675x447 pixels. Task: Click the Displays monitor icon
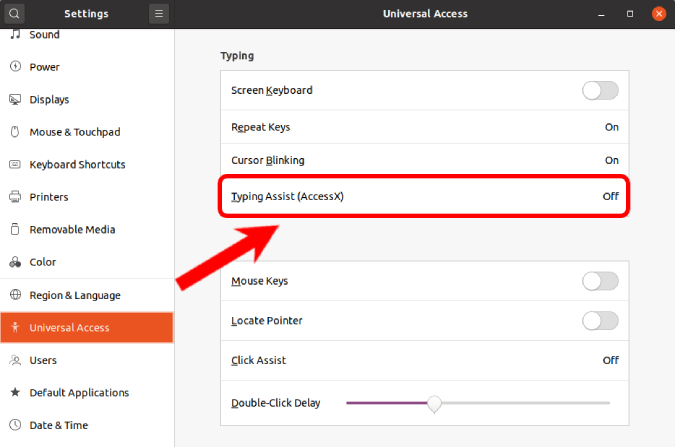click(x=15, y=99)
